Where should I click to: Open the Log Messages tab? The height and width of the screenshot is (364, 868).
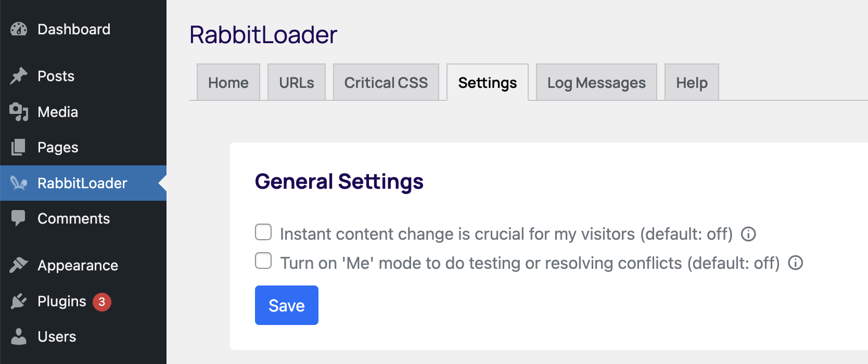click(596, 82)
